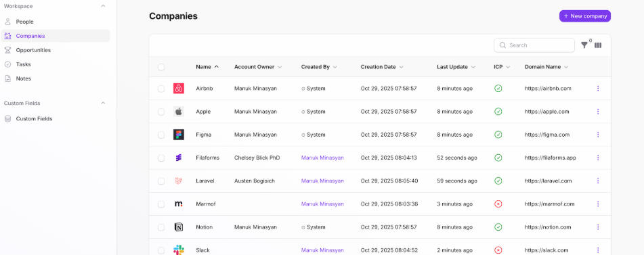Sort by Domain Name column
The image size is (644, 255).
click(x=546, y=67)
